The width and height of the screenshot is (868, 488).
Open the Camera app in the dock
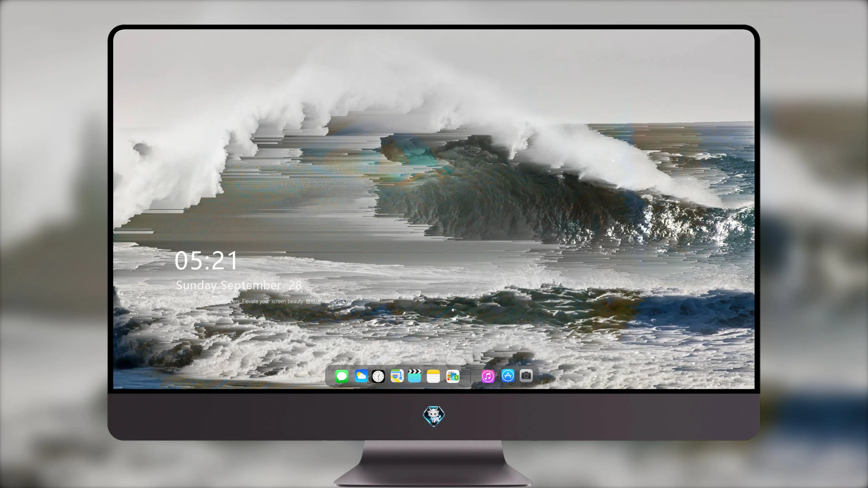(526, 375)
